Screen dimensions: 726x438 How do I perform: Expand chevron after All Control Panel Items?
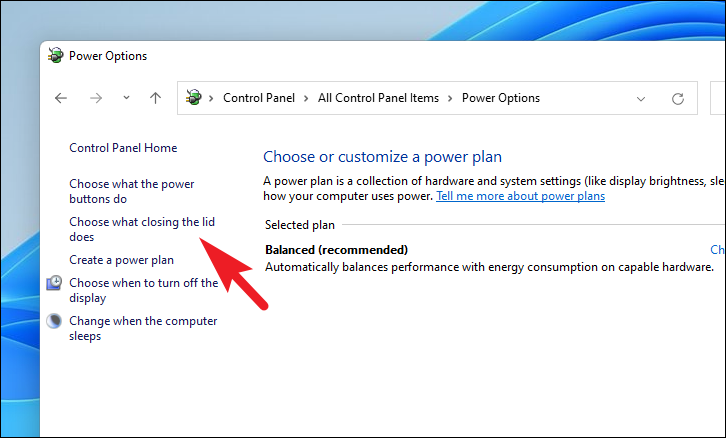[450, 99]
